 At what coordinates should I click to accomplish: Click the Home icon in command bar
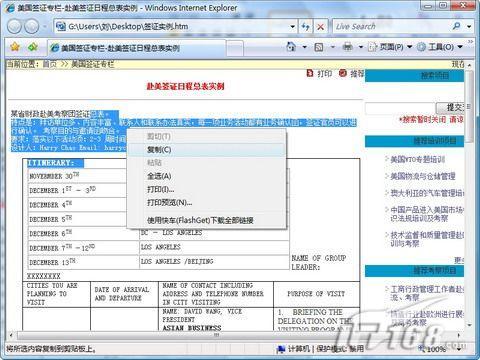pos(291,47)
